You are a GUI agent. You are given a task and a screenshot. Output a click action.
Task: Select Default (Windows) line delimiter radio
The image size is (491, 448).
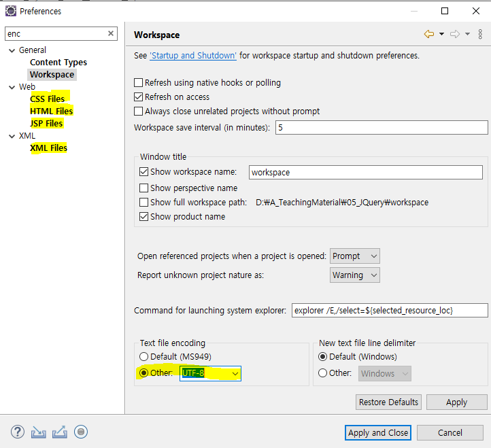click(x=322, y=357)
